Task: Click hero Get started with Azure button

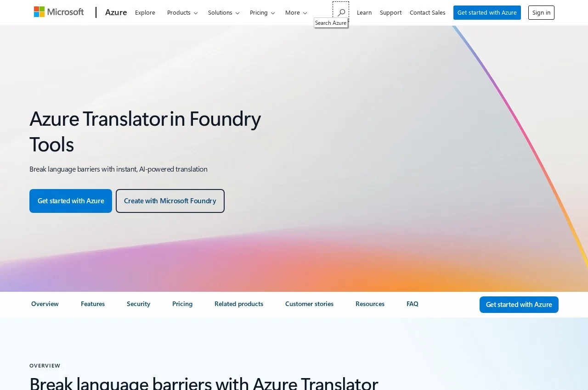Action: (x=71, y=201)
